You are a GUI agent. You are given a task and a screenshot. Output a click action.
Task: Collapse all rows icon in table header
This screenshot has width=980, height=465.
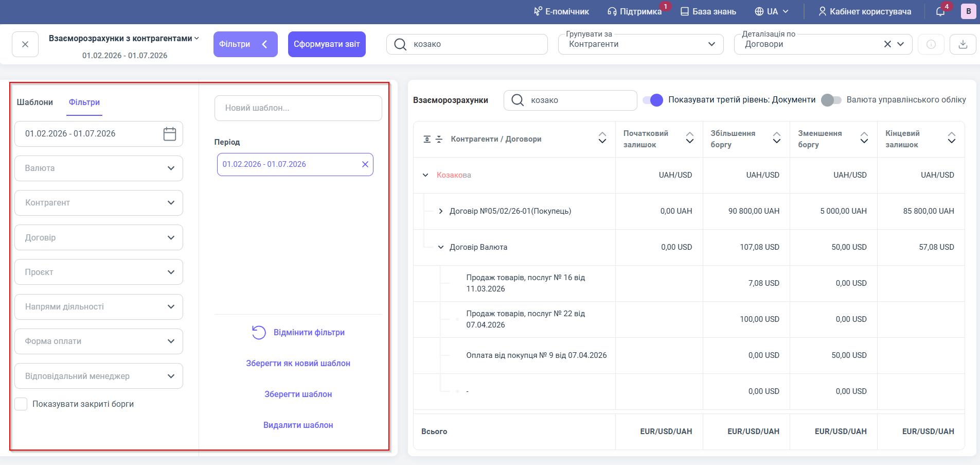pos(439,140)
